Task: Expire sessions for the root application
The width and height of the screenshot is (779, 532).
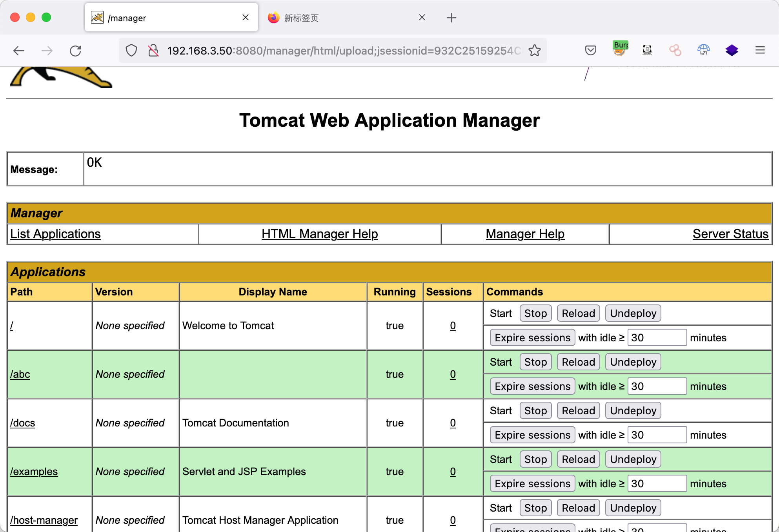Action: [532, 337]
